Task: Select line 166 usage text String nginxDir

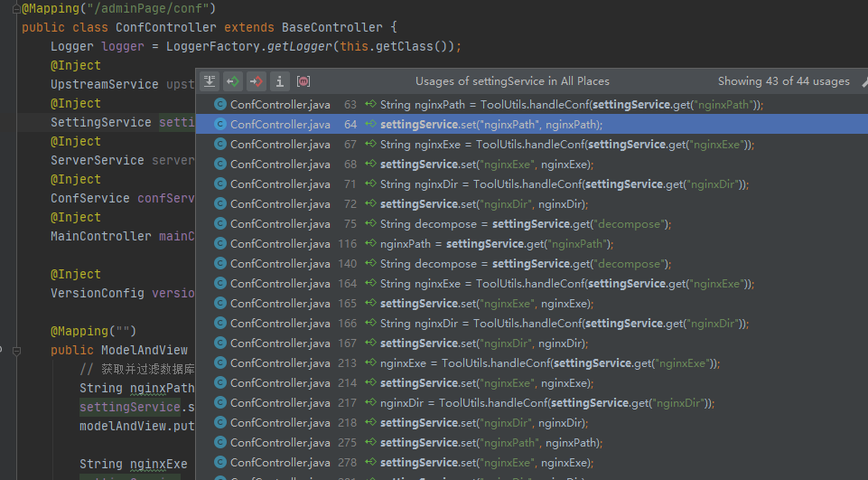Action: [565, 323]
